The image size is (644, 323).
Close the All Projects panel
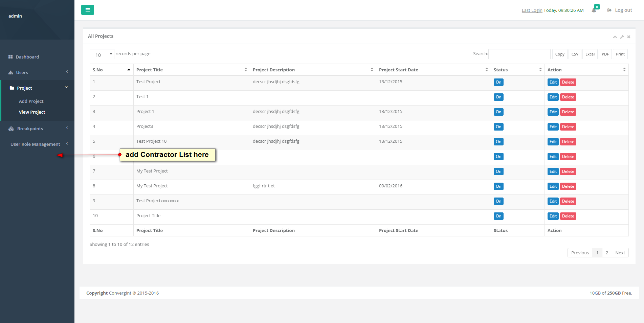(629, 37)
